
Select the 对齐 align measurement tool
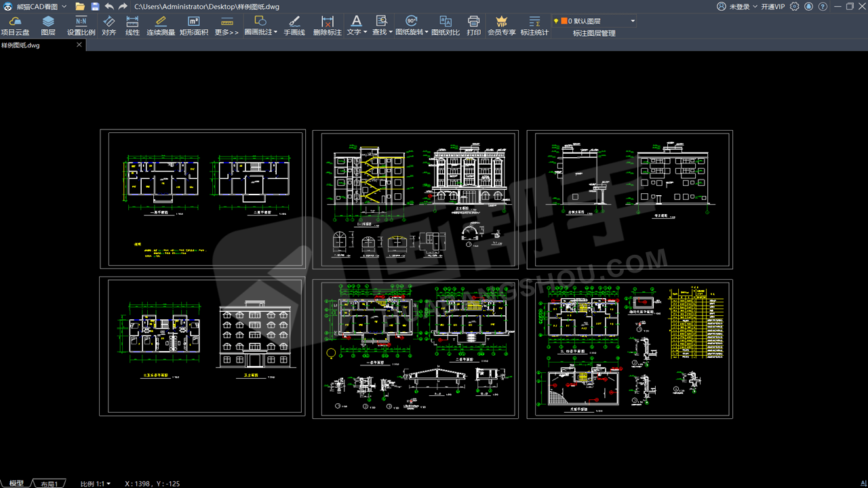pos(109,26)
